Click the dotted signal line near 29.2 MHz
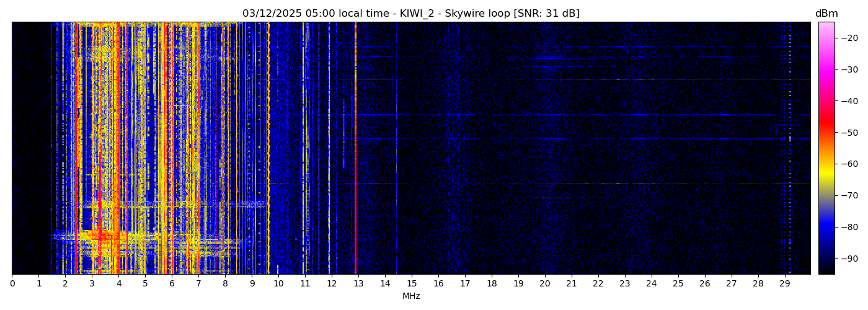868x310 pixels. pos(790,149)
